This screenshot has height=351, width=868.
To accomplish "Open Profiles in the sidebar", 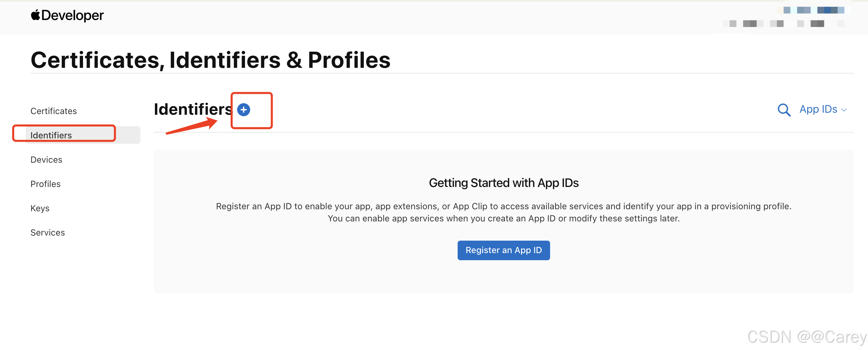I will tap(46, 184).
